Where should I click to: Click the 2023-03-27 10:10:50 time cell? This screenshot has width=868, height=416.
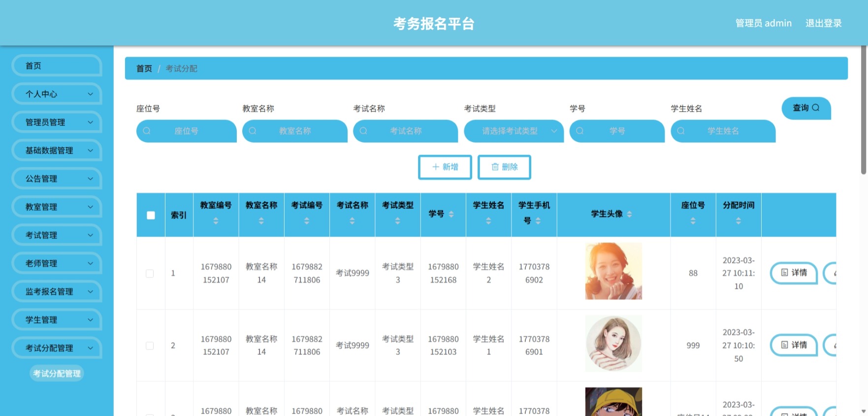pyautogui.click(x=739, y=346)
